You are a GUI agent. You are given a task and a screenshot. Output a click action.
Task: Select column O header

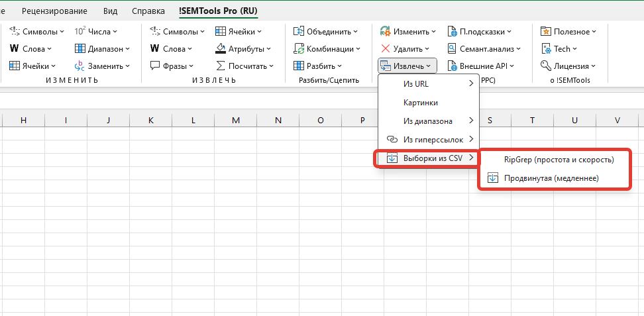click(321, 120)
